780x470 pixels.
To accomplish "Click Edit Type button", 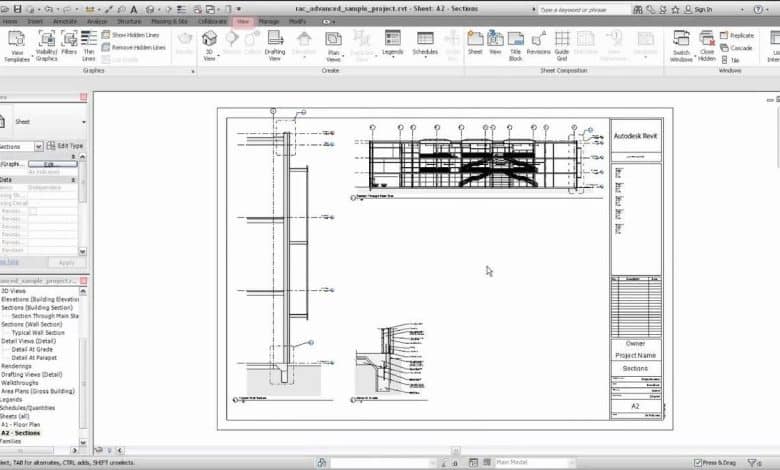I will click(65, 146).
